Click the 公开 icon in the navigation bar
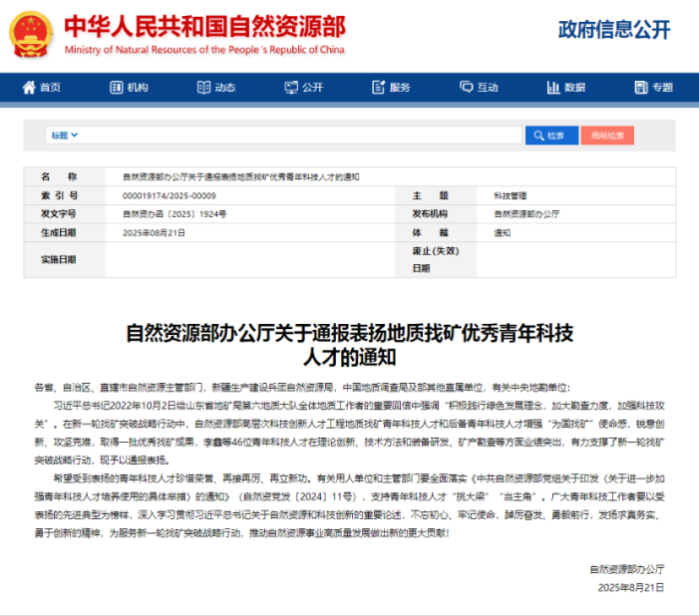Image resolution: width=699 pixels, height=616 pixels. (290, 88)
